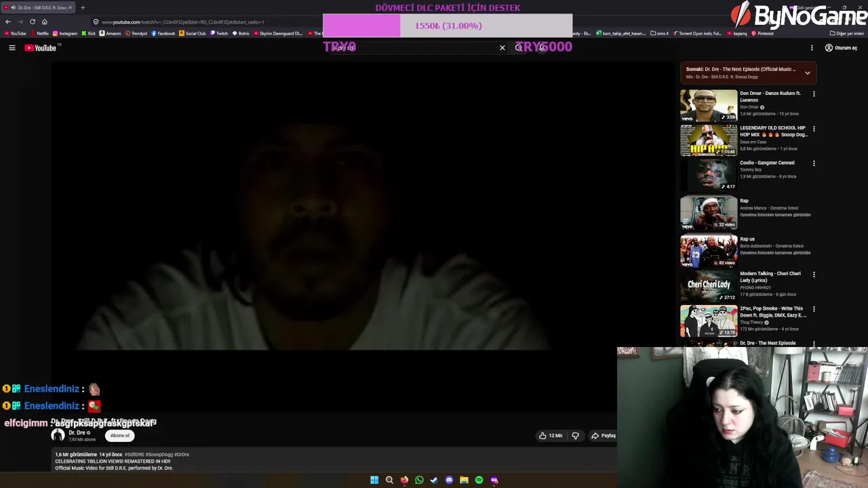Screen dimensions: 868x488
Task: Open YouTube settings three-dot menu
Action: (812, 48)
